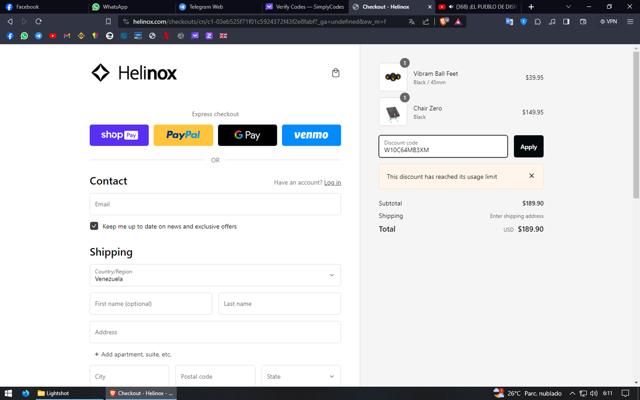Screen dimensions: 640x400
Task: Open the Country/Region dropdown
Action: (215, 275)
